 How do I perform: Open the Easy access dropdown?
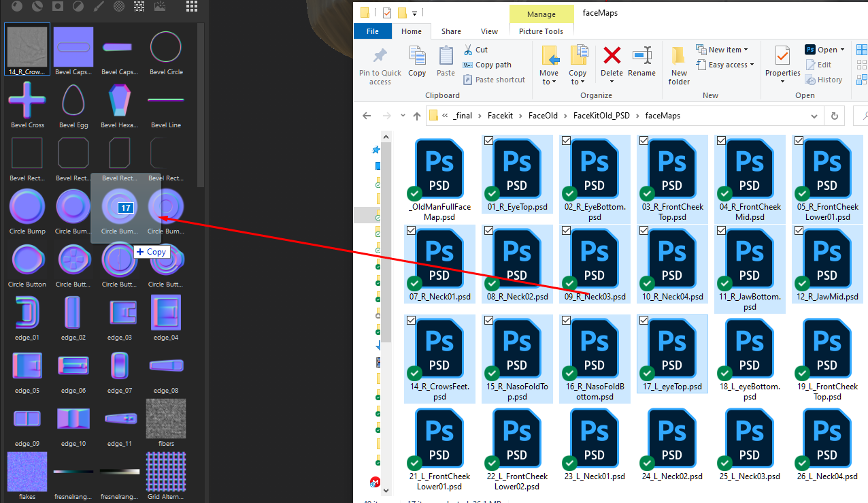(x=726, y=65)
